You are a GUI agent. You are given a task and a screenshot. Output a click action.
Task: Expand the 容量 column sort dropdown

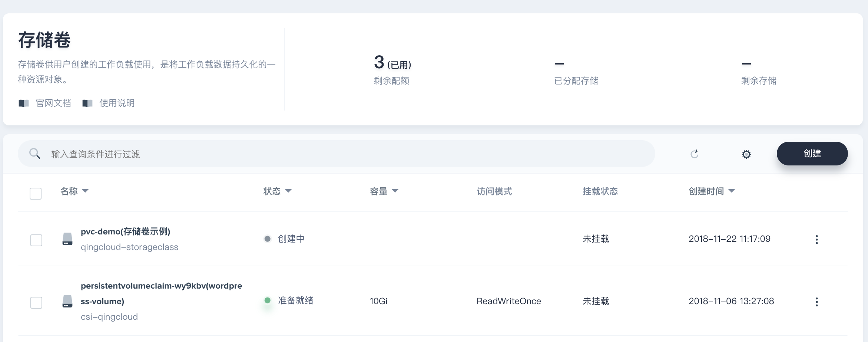click(395, 191)
